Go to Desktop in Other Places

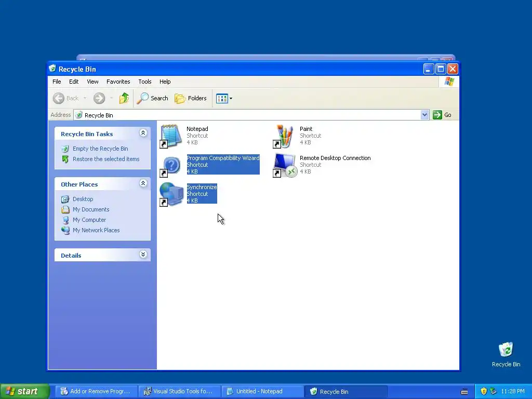pos(83,199)
